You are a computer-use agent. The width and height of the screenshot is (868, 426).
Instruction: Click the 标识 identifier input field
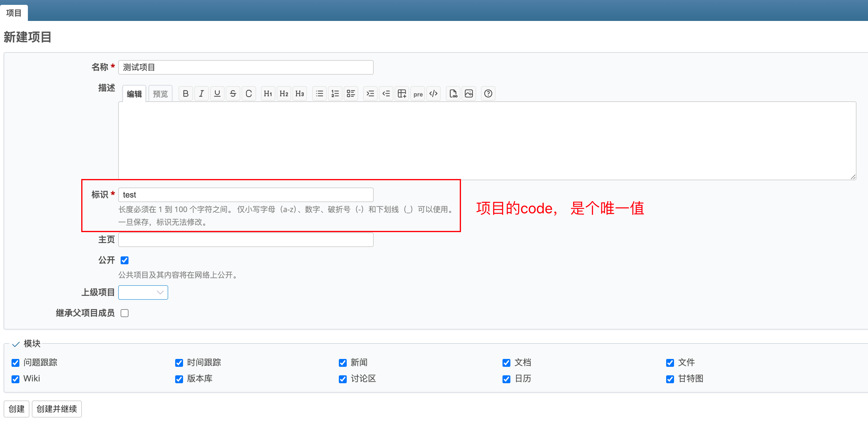pyautogui.click(x=246, y=194)
